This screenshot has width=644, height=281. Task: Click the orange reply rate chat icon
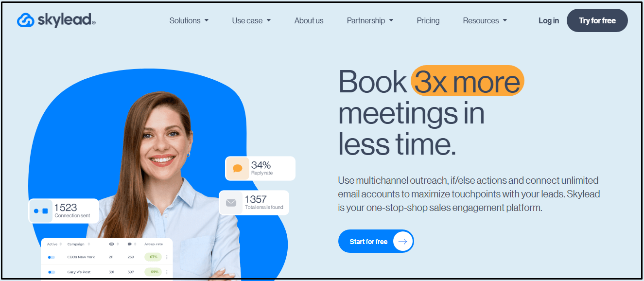coord(238,168)
